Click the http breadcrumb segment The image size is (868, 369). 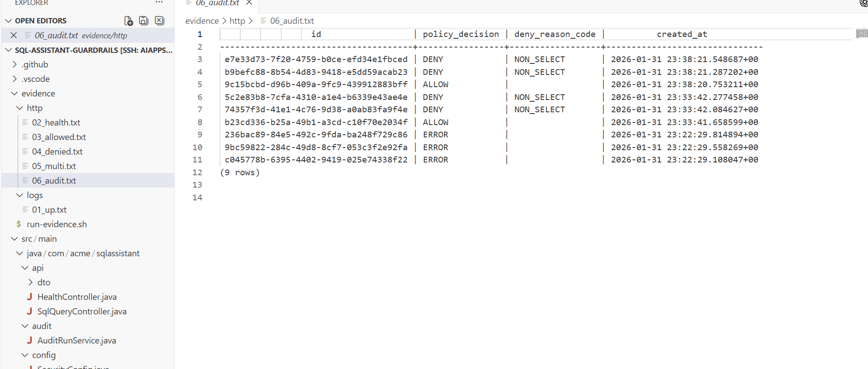tap(237, 21)
